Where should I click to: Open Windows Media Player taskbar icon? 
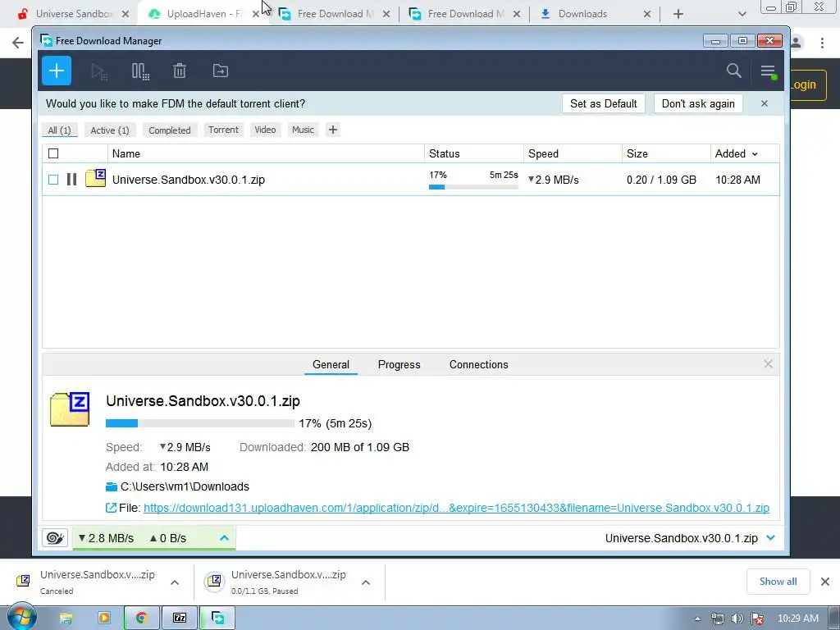(104, 619)
